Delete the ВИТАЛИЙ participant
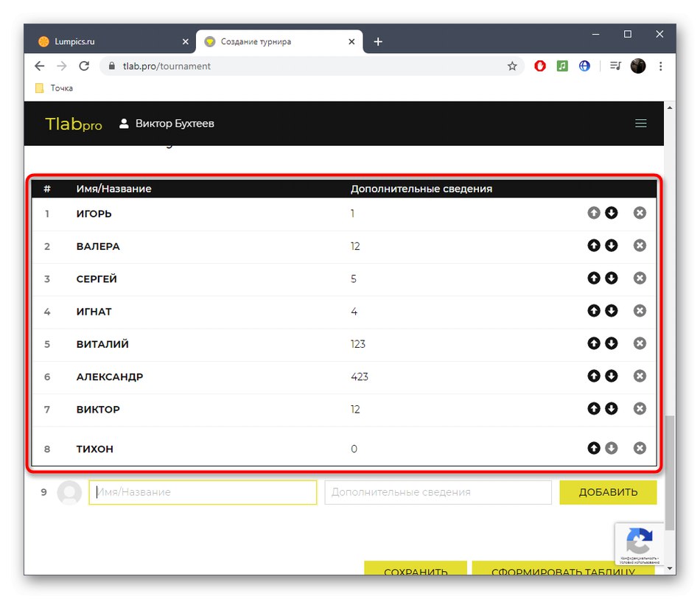Screen dimensions: 700x599 tap(640, 343)
